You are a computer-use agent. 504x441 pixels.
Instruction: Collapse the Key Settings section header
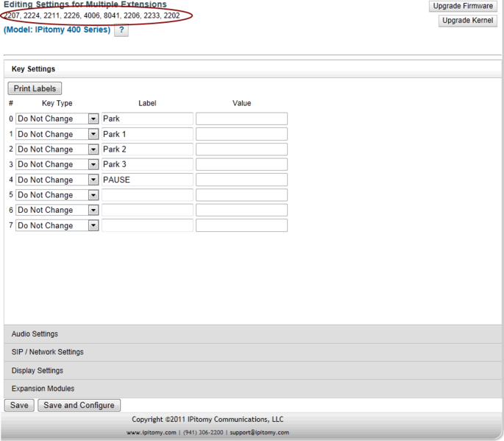[33, 69]
